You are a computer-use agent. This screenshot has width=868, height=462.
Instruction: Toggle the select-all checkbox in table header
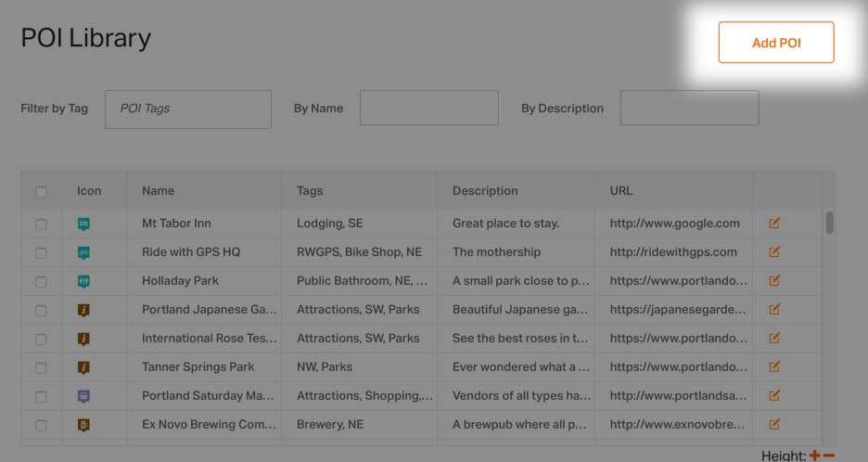pos(41,192)
